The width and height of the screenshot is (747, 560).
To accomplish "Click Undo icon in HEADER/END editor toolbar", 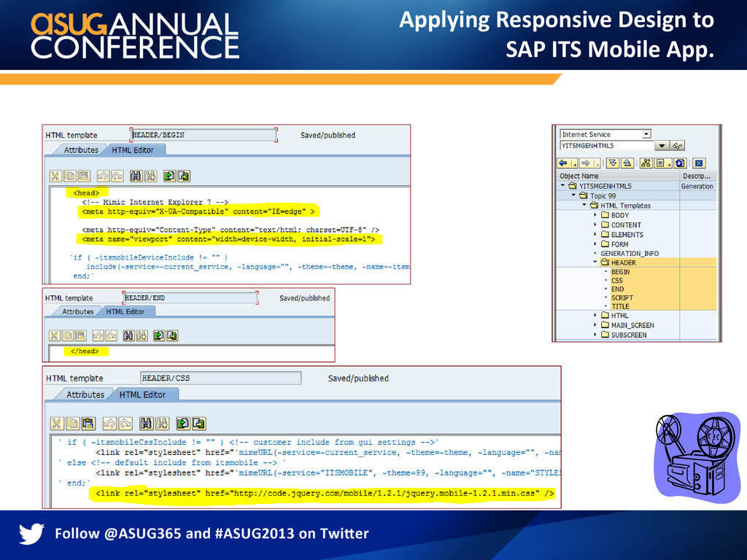I will pyautogui.click(x=98, y=335).
